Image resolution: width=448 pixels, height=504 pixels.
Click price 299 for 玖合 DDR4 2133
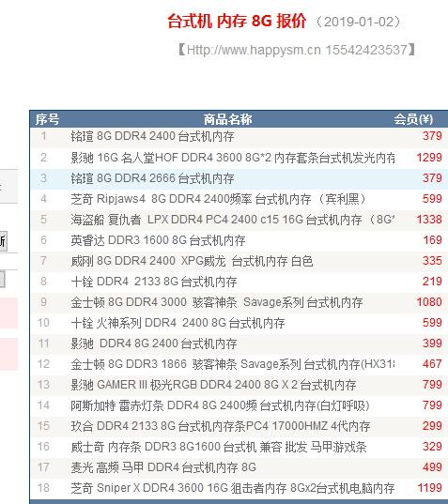[432, 426]
